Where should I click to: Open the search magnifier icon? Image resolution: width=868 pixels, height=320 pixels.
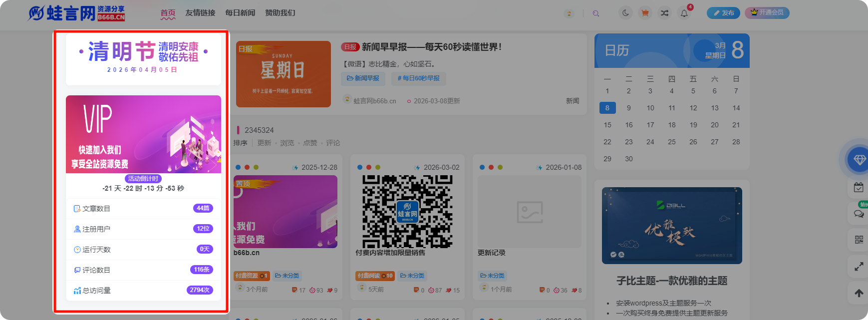coord(596,13)
